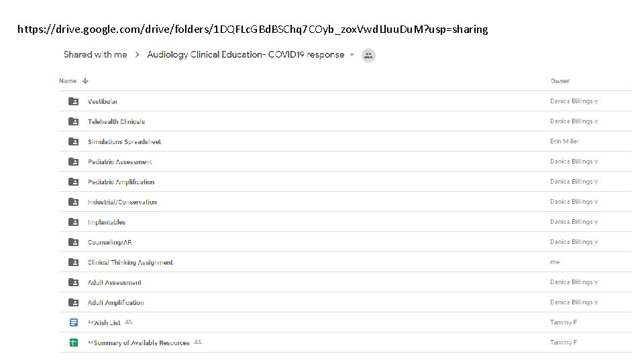
Task: Click owner Erin Miller in Simulations row
Action: coord(564,141)
